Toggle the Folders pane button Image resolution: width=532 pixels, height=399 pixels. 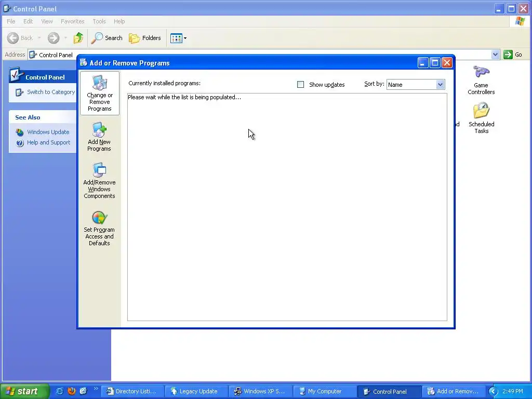pyautogui.click(x=145, y=38)
